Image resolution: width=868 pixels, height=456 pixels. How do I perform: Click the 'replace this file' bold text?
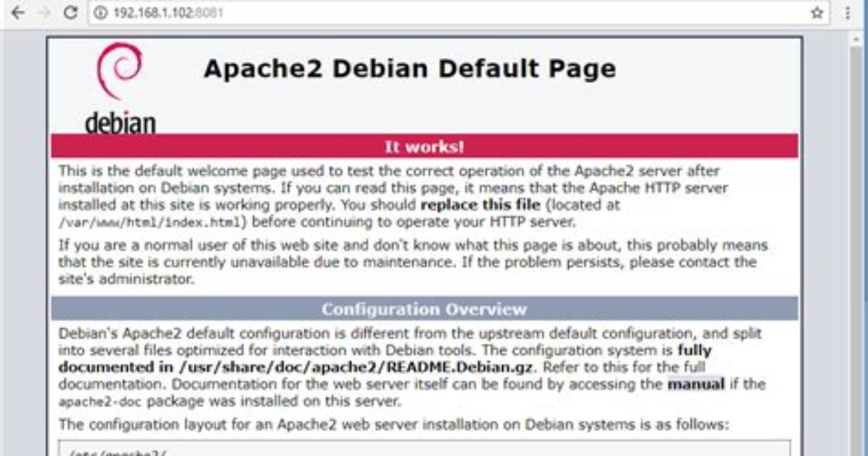[480, 205]
